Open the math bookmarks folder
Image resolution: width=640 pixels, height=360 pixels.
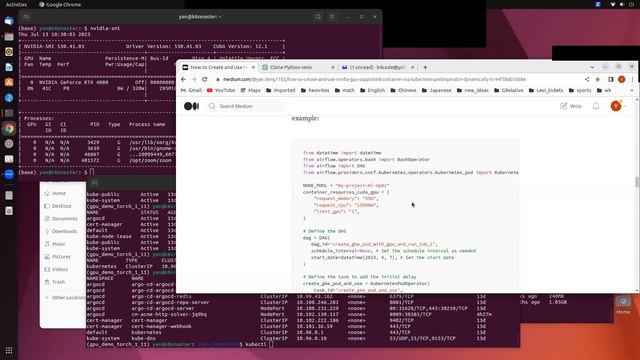coord(344,90)
